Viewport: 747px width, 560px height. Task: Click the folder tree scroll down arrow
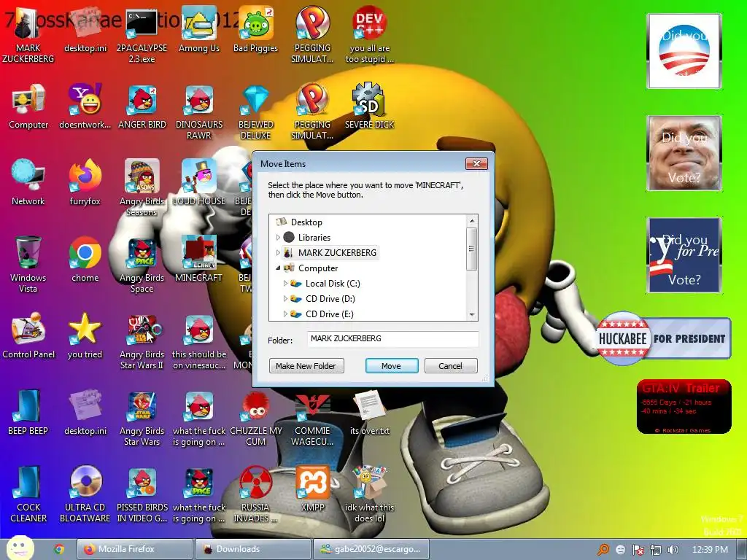pyautogui.click(x=472, y=315)
